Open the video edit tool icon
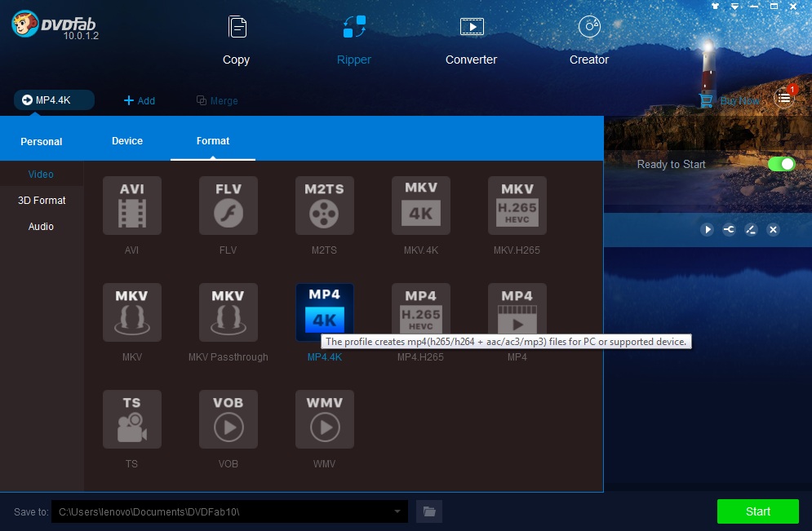The image size is (812, 531). pyautogui.click(x=751, y=230)
